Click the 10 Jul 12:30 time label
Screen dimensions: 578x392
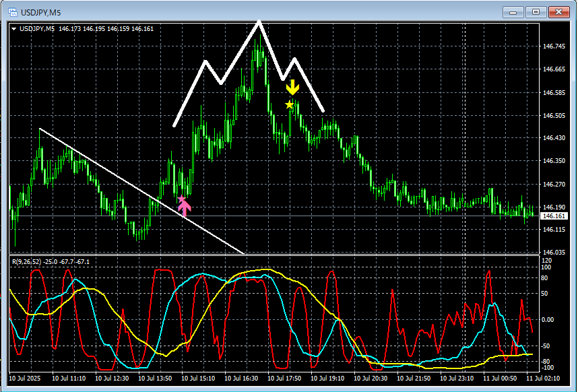[112, 379]
